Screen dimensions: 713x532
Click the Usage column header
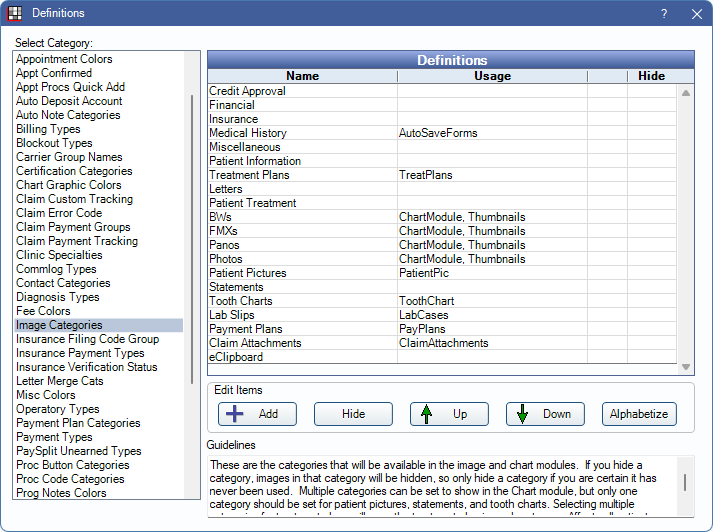coord(491,76)
